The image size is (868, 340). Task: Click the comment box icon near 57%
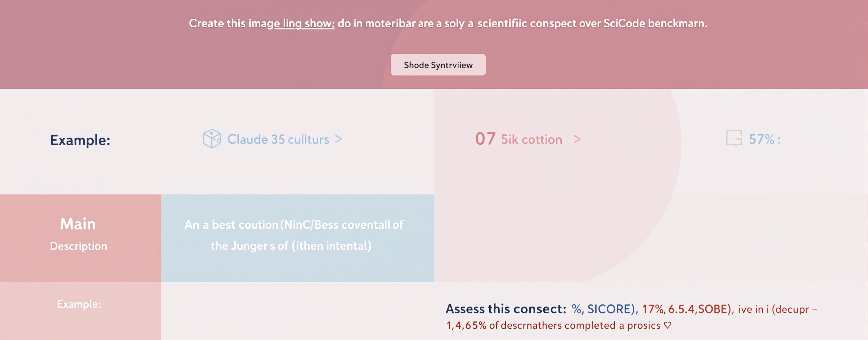click(734, 138)
